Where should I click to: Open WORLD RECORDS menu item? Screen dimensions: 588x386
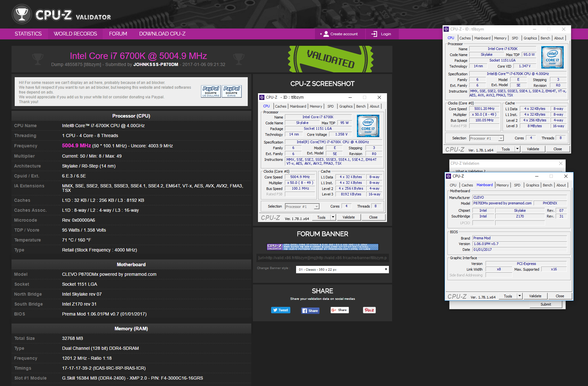click(x=75, y=34)
